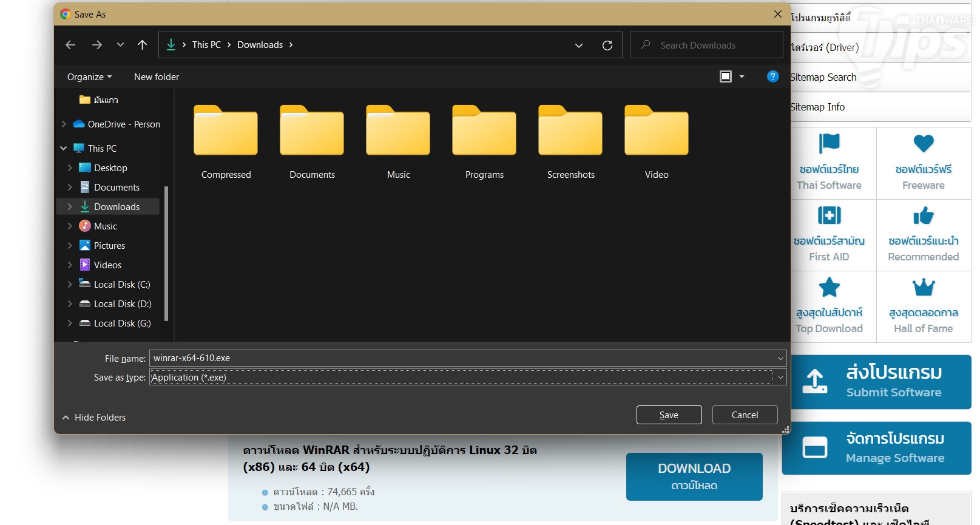This screenshot has height=525, width=980.
Task: Open the Driver link on webpage
Action: coord(825,47)
